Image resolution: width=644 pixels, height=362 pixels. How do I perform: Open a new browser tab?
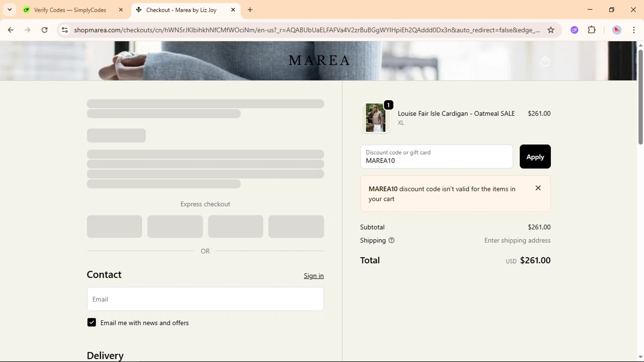tap(250, 10)
